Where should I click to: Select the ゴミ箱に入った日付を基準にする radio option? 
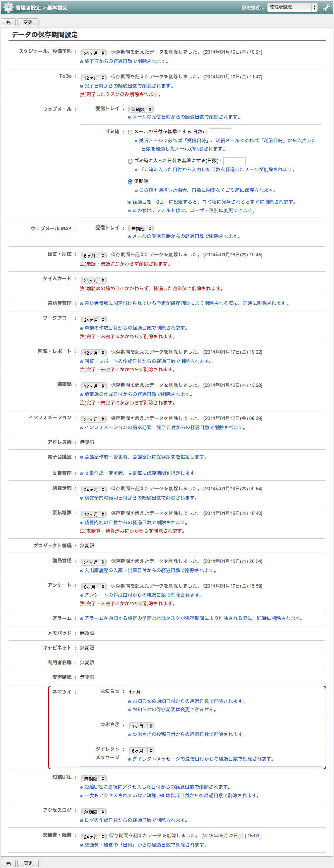pos(130,161)
